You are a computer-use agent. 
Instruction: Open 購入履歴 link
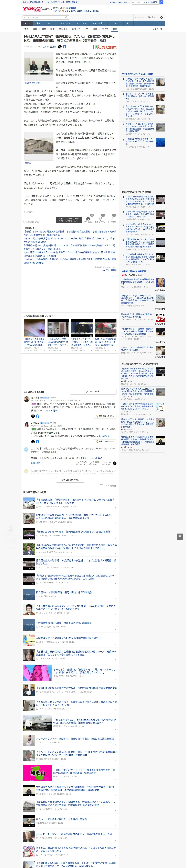152,17
